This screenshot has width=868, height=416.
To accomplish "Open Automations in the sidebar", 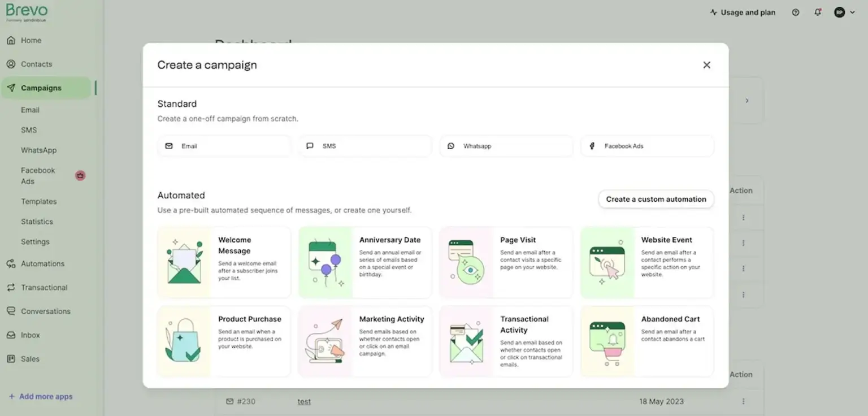I will [42, 264].
